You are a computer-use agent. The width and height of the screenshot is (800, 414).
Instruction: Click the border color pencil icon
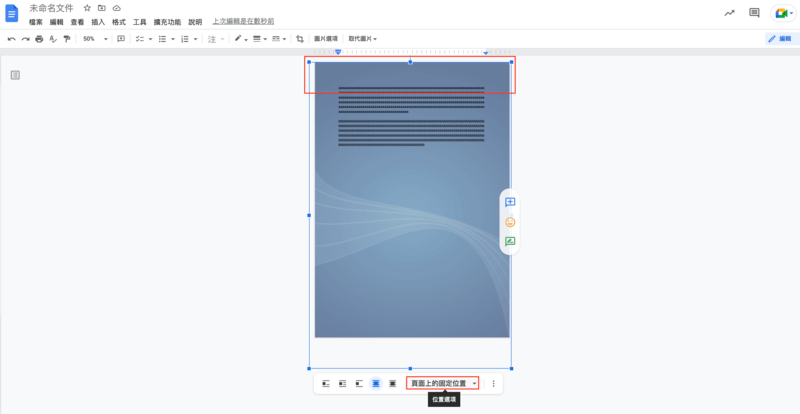(x=238, y=39)
